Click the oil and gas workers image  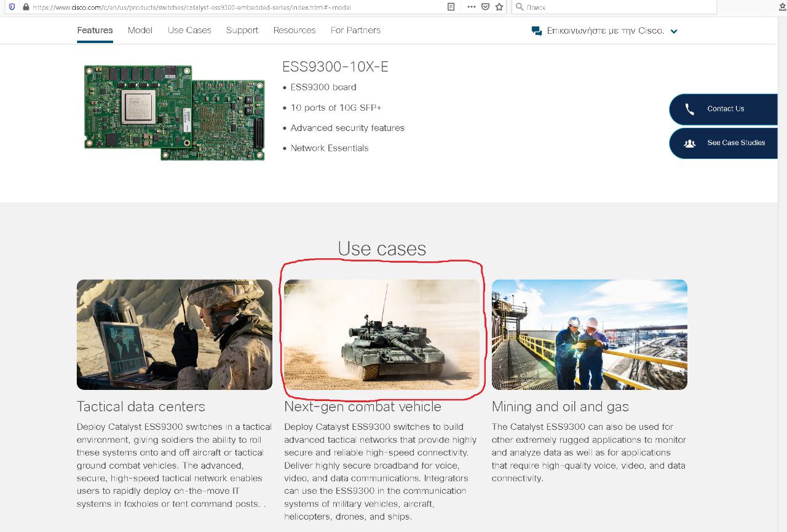tap(590, 335)
